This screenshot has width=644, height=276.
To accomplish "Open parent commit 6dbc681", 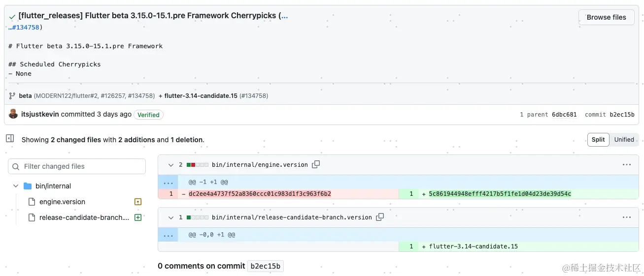I will pyautogui.click(x=564, y=115).
